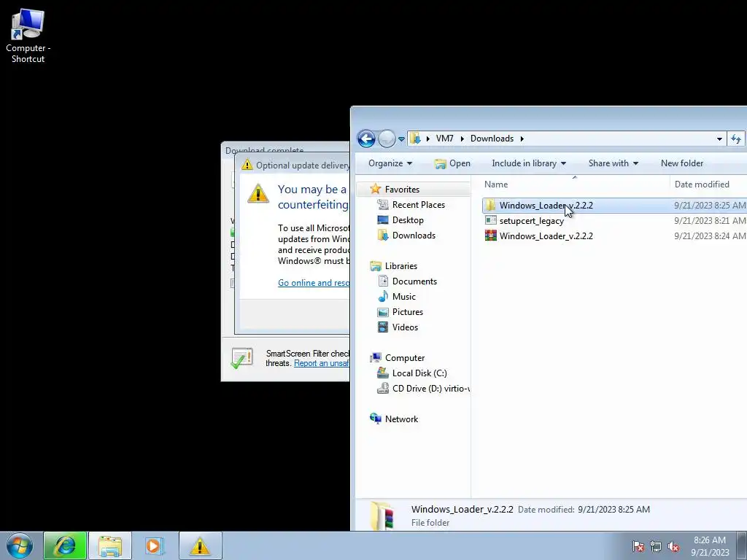Click the date 9/21/2023 8:24 AM cell
Screen dimensions: 747x560
coord(709,236)
